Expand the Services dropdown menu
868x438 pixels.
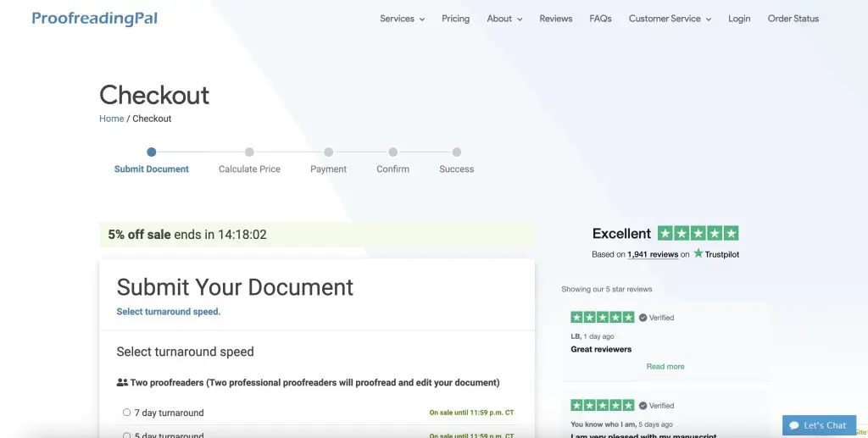click(x=402, y=19)
